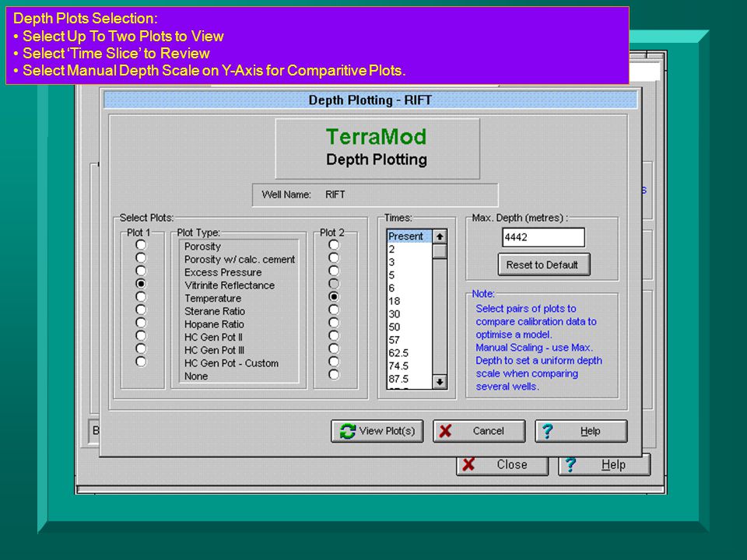Select time slice '2' in Times list
747x560 pixels.
[x=409, y=249]
